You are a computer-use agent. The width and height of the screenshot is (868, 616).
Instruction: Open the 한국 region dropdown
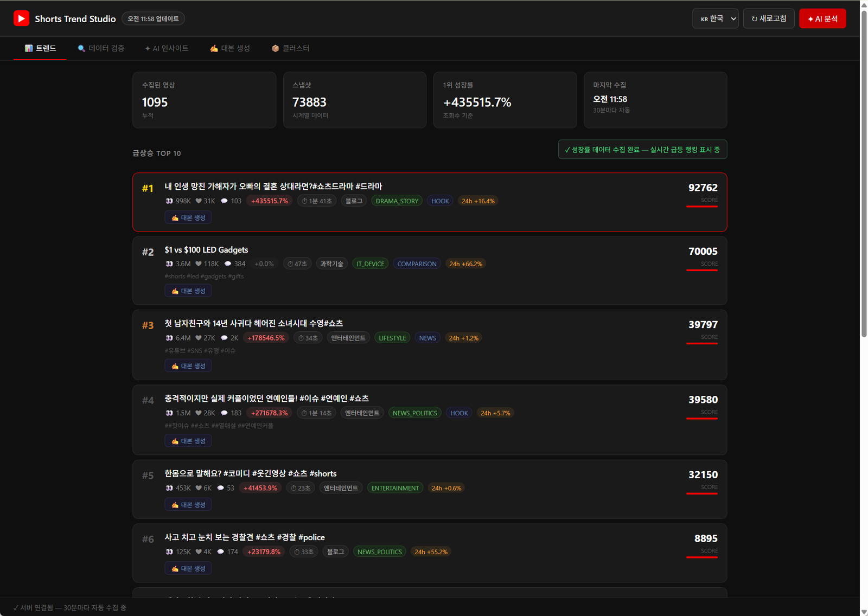coord(715,18)
